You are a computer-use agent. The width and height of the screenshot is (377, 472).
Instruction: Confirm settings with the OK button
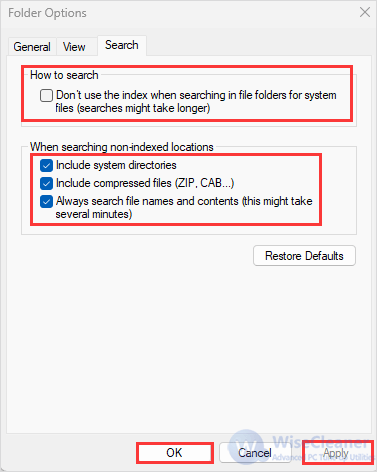click(175, 453)
